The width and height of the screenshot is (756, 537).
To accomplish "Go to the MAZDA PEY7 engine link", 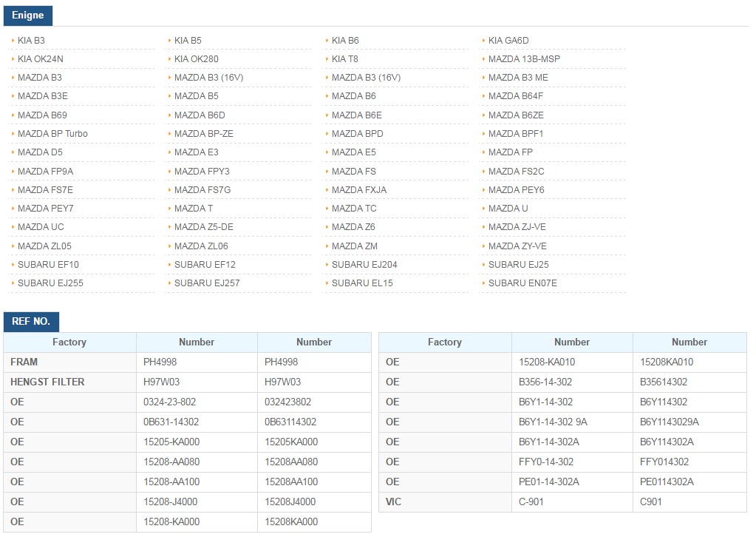I will point(46,209).
